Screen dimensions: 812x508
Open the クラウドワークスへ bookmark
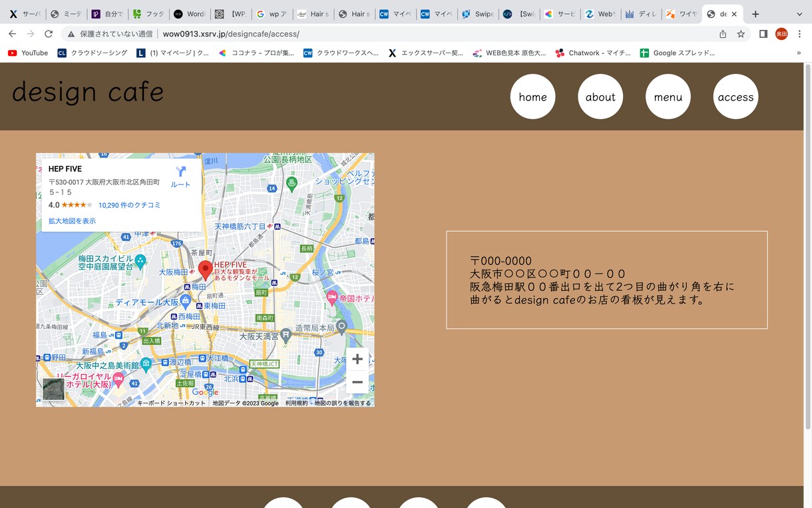(341, 53)
